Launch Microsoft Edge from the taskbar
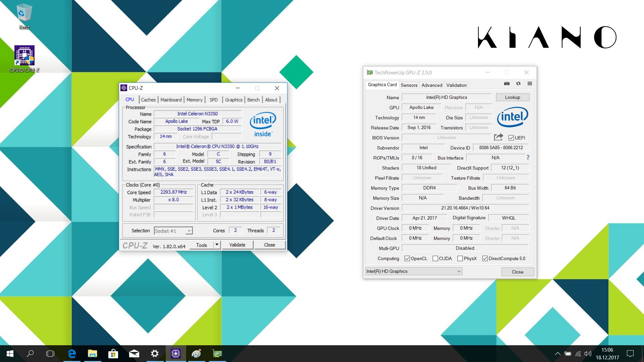This screenshot has width=644, height=362. (x=72, y=354)
